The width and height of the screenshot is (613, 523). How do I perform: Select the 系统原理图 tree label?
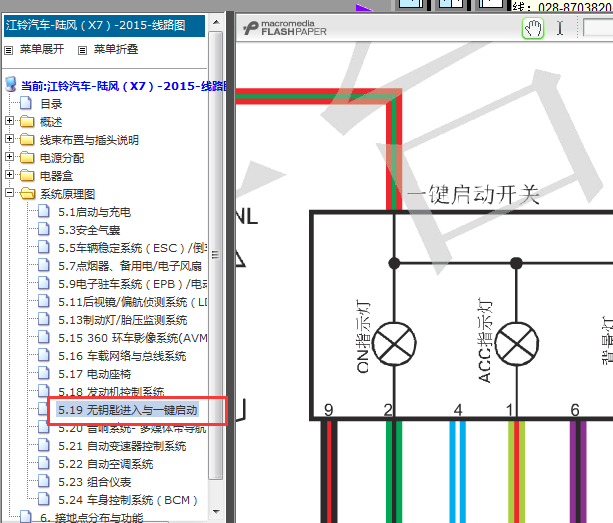point(68,194)
